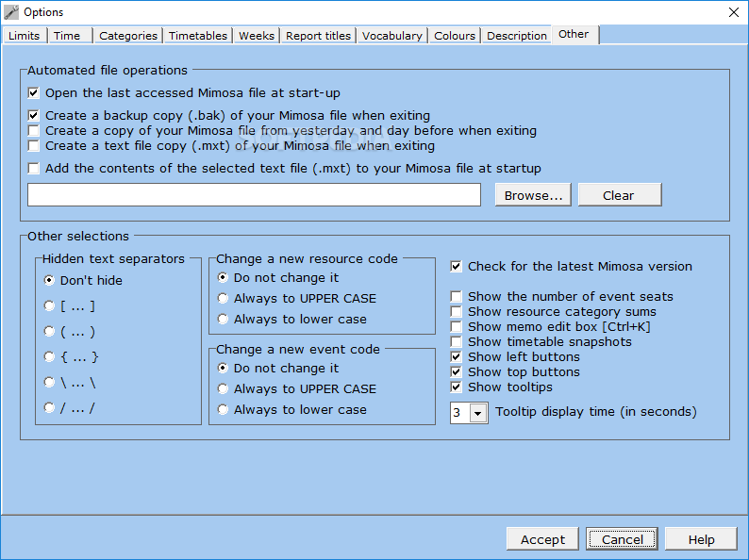The width and height of the screenshot is (749, 560).
Task: Switch to Report titles tab
Action: tap(318, 36)
